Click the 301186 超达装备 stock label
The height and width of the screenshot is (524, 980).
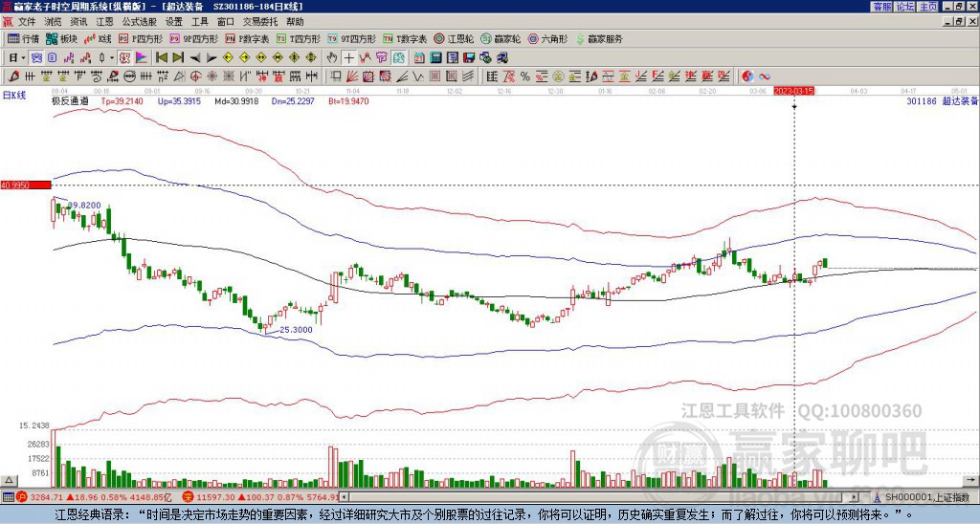click(942, 100)
